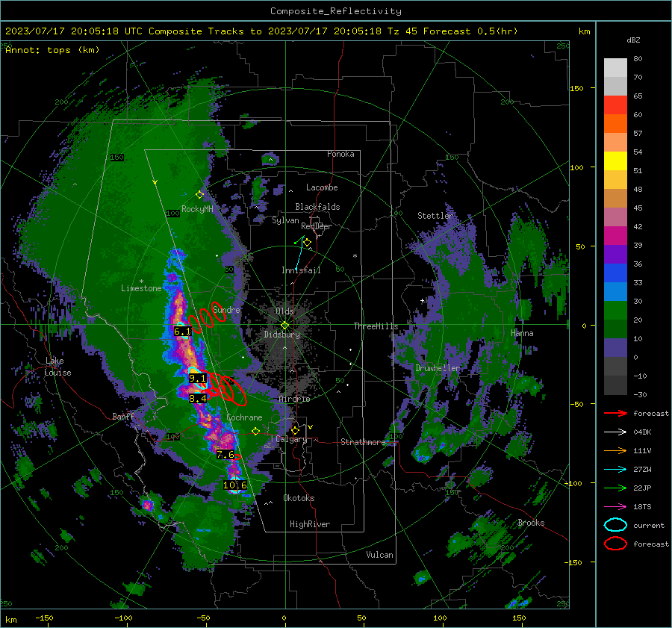The image size is (672, 628).
Task: Select the Sundre map label
Action: [226, 309]
